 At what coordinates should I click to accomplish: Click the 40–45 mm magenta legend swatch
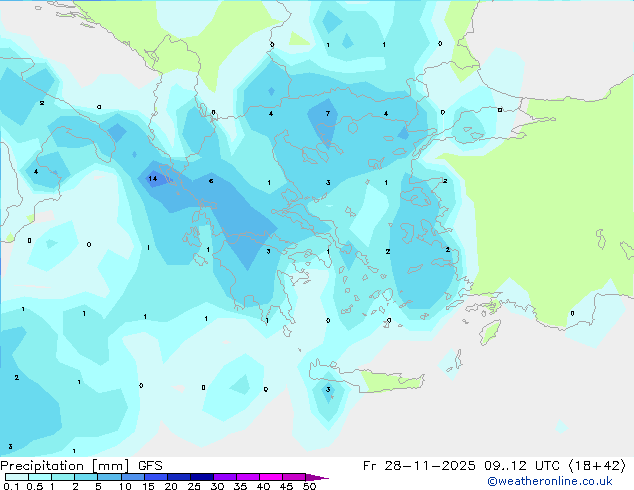point(271,477)
